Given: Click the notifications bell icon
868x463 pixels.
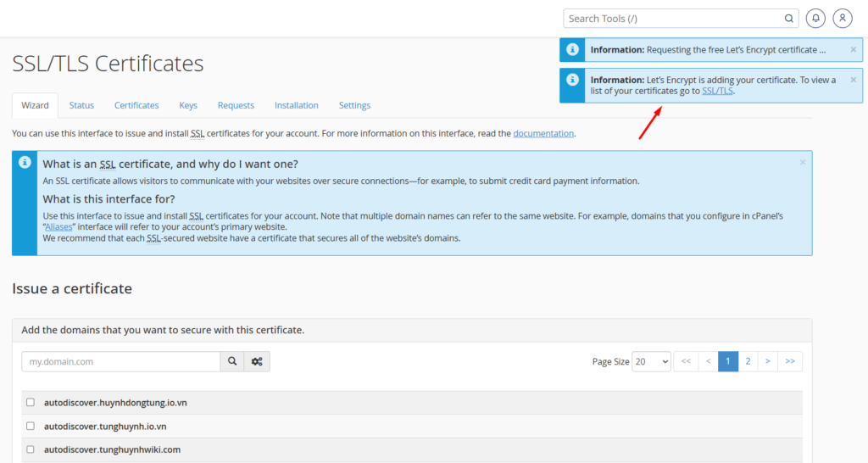Looking at the screenshot, I should point(815,18).
